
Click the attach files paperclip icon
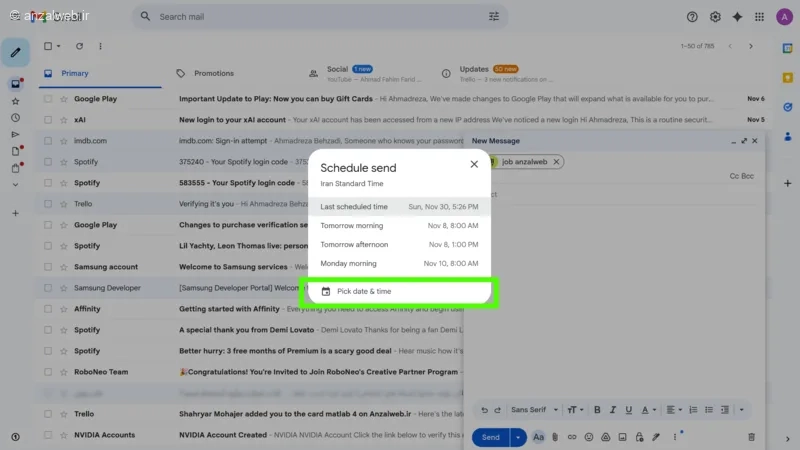(555, 437)
